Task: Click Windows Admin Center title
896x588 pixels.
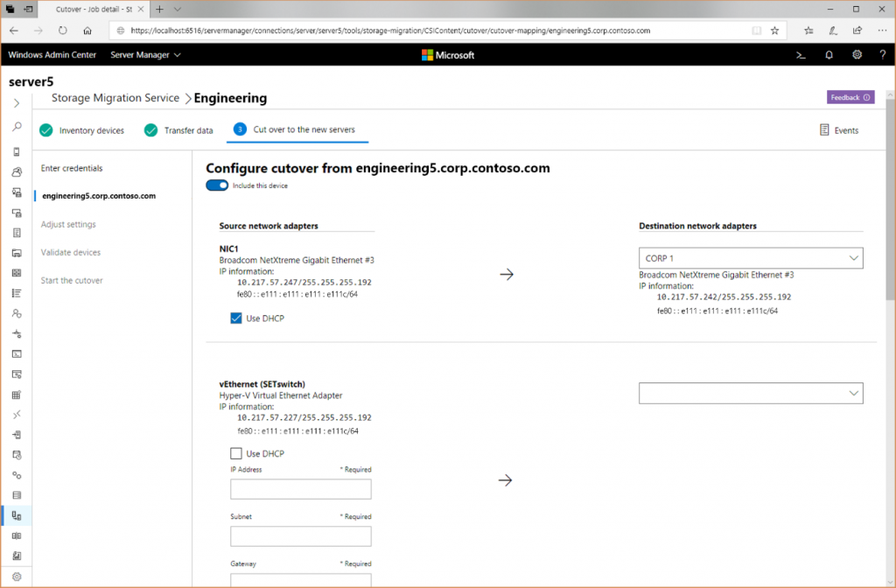Action: click(52, 55)
